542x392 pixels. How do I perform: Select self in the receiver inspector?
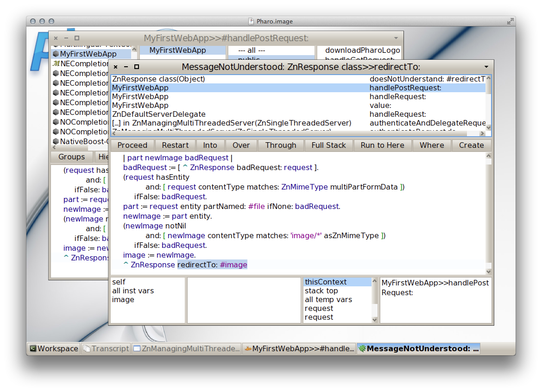tap(148, 282)
